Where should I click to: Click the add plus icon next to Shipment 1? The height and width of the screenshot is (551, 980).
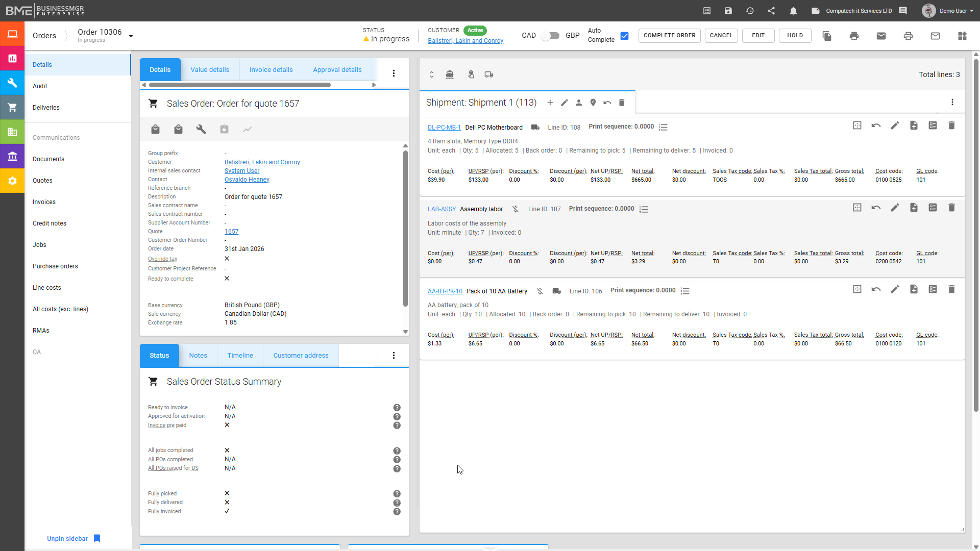pos(550,103)
